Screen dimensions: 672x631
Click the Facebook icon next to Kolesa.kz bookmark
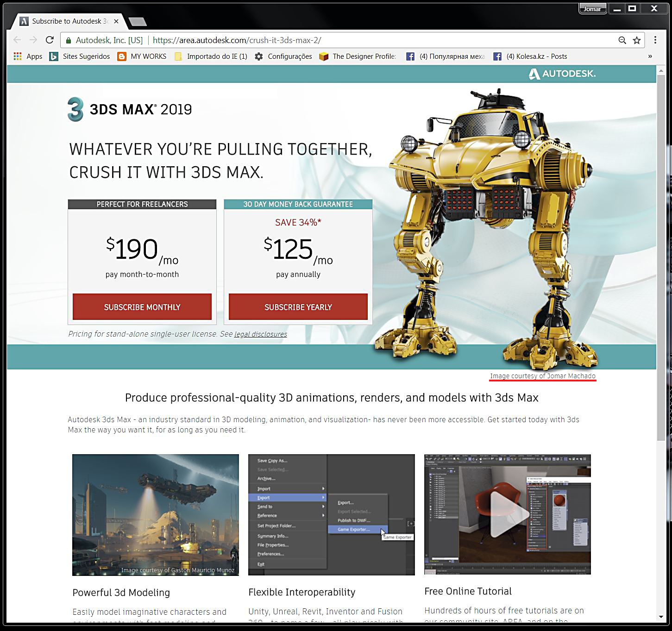pos(497,56)
